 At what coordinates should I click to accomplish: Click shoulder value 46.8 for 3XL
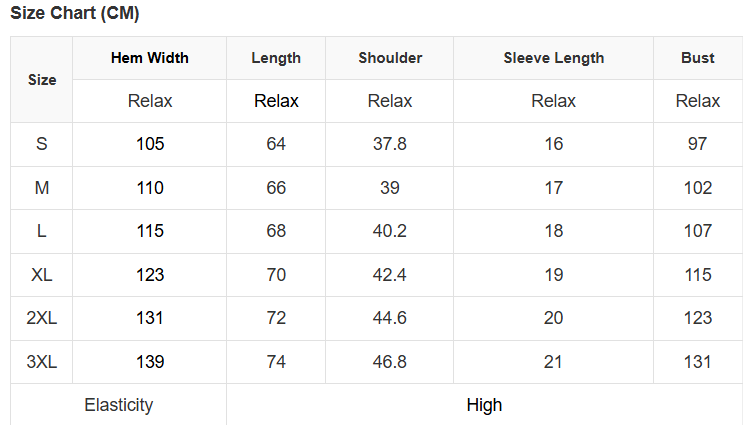tap(390, 362)
